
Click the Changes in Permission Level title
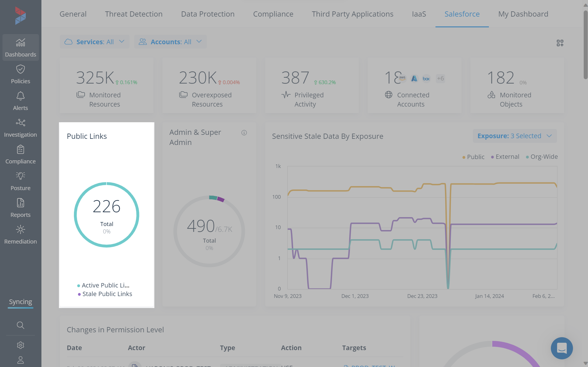tap(115, 330)
